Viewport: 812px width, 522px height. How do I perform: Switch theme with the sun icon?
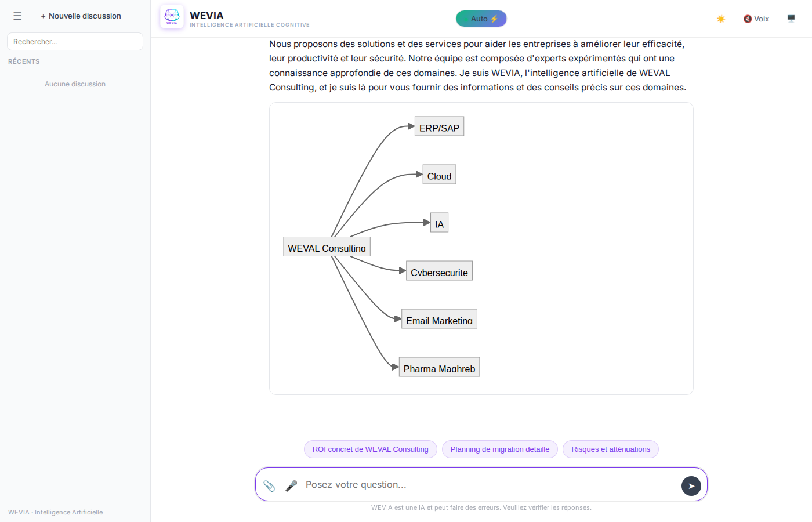pos(721,19)
